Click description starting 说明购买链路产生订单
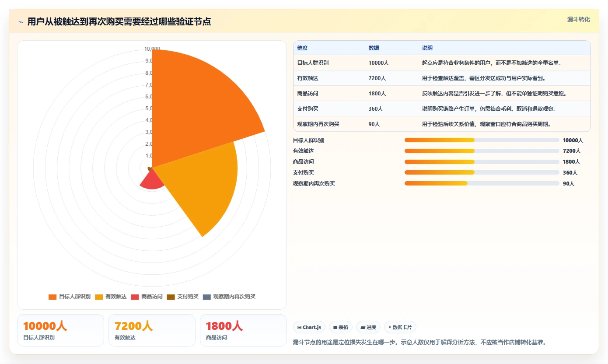This screenshot has width=608, height=364. click(489, 109)
